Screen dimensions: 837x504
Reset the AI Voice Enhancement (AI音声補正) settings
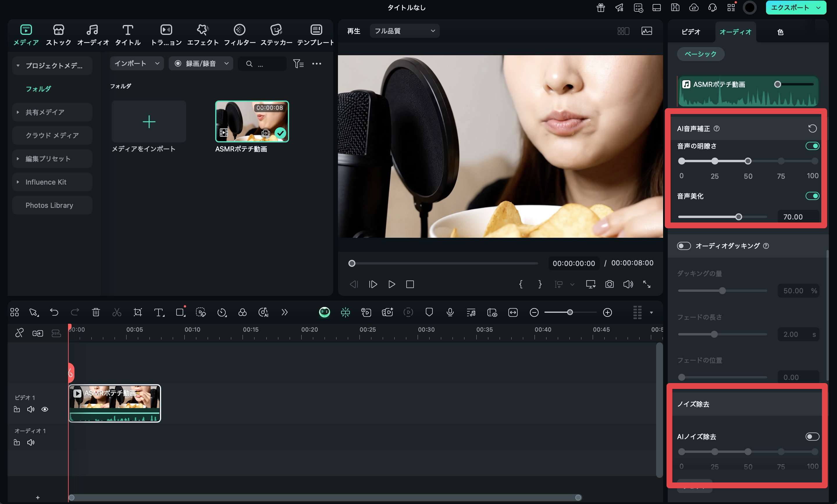812,128
